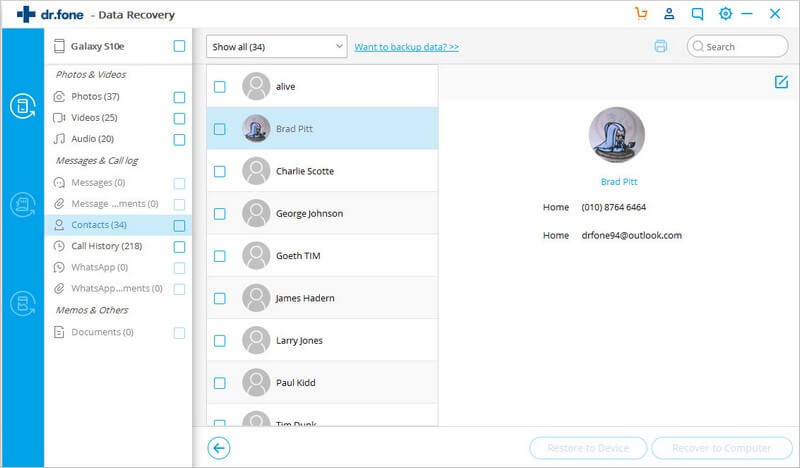Select Audio (20) in the sidebar

92,139
